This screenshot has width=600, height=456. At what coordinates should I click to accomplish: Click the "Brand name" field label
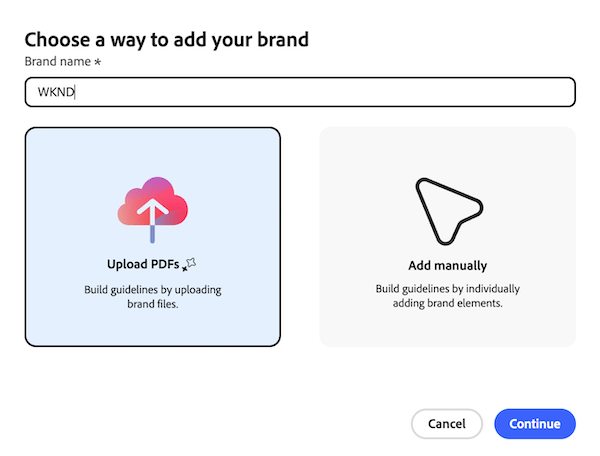pyautogui.click(x=57, y=62)
